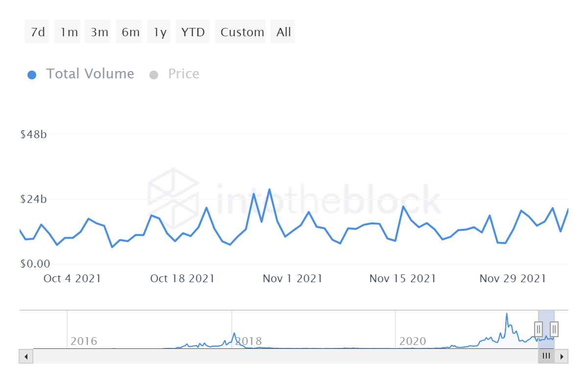Toggle the Total Volume series
This screenshot has height=392, width=588.
point(90,74)
